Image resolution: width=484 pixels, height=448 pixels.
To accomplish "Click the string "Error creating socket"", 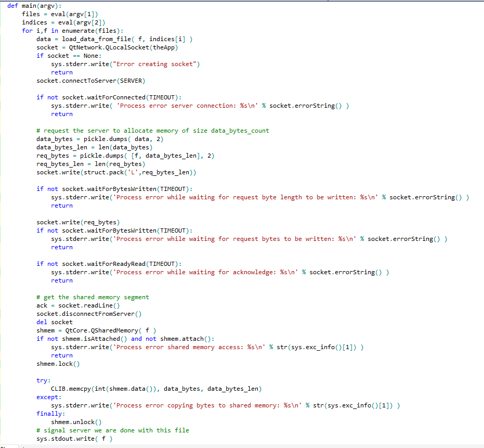I will pos(154,64).
